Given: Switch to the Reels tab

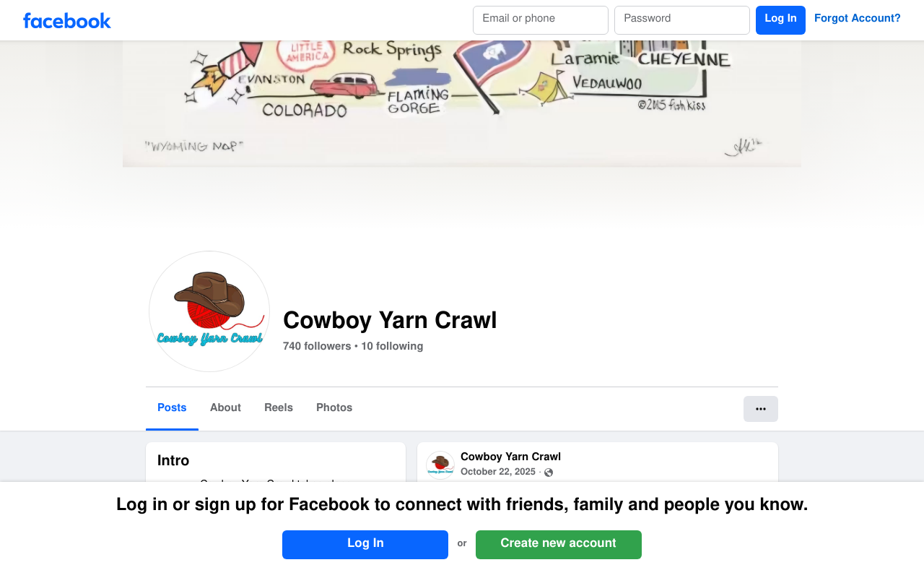Looking at the screenshot, I should click(279, 407).
